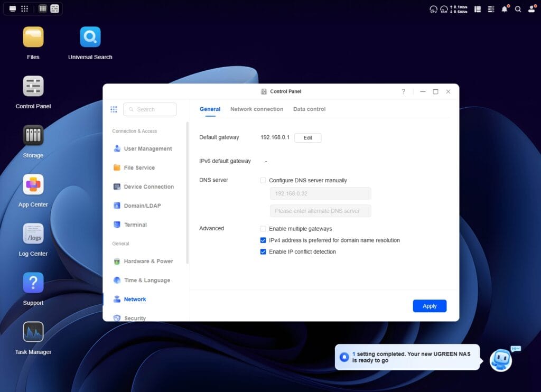
Task: Open the Files desktop app
Action: 33,38
